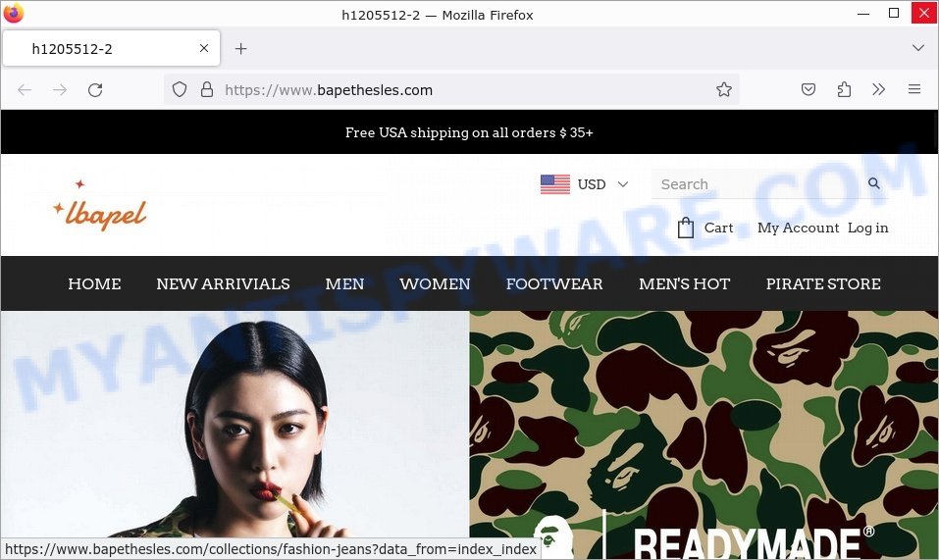The width and height of the screenshot is (939, 560).
Task: Select the h1205512-2 browser tab
Action: point(112,48)
